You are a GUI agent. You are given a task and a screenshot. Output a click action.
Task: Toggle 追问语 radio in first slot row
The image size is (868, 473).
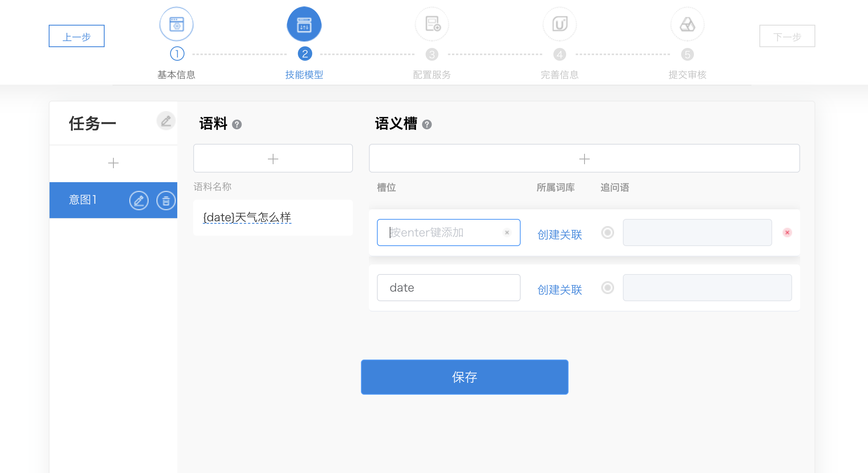tap(608, 233)
